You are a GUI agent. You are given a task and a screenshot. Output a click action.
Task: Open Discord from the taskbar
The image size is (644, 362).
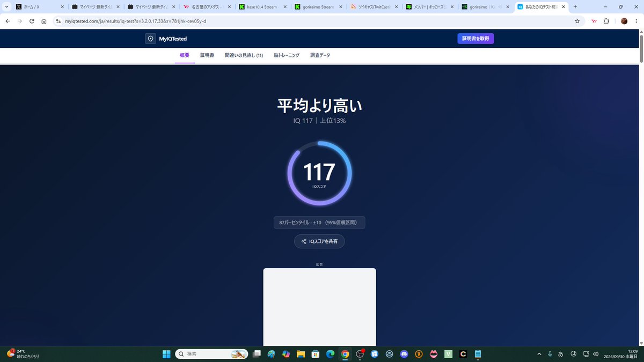404,354
